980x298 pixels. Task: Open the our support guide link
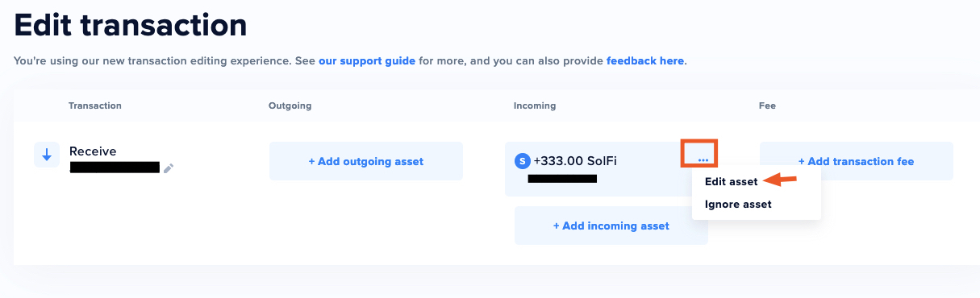(367, 60)
